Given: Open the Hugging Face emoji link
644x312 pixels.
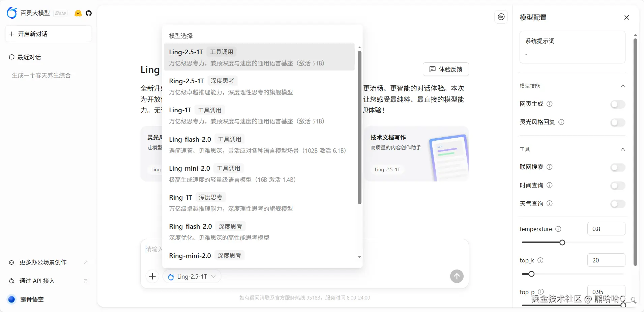Looking at the screenshot, I should [78, 13].
